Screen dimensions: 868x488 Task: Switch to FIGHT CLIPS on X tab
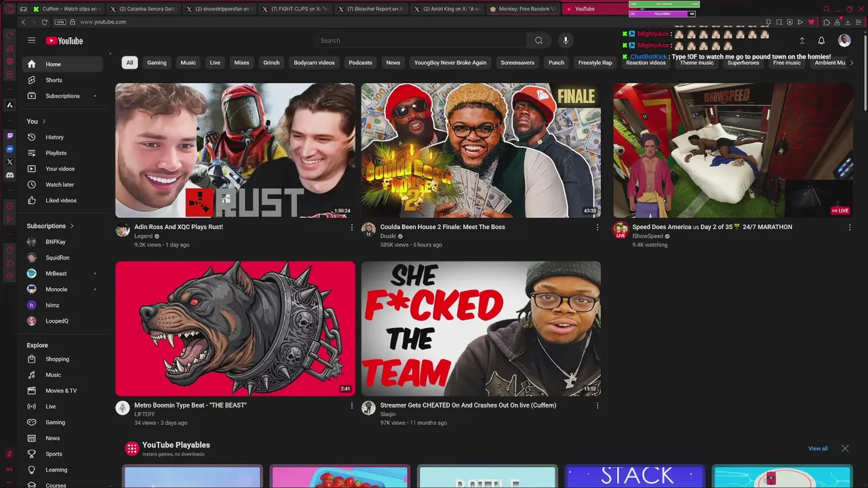(295, 9)
